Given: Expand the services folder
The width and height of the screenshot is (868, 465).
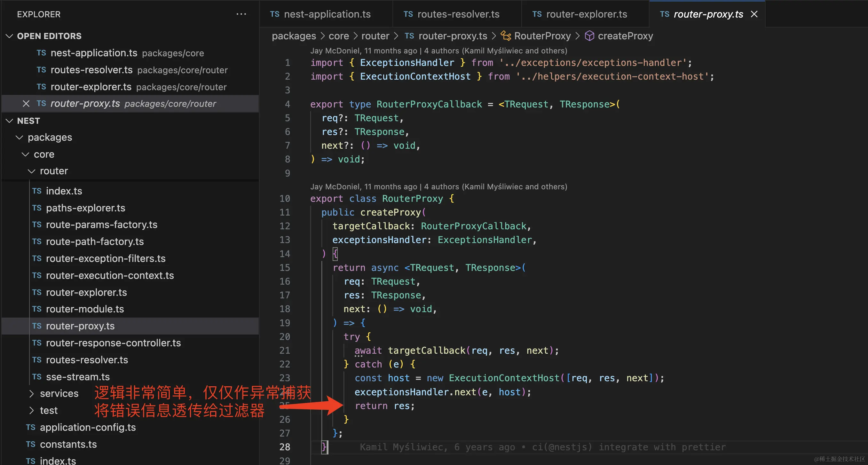Looking at the screenshot, I should tap(31, 394).
